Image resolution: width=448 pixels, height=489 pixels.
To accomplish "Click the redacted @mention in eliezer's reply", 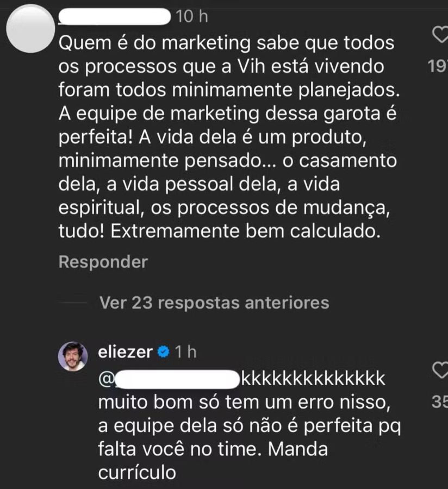I will click(169, 379).
